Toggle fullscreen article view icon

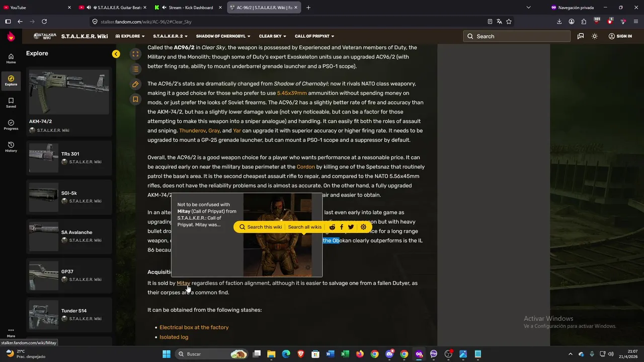tap(135, 54)
